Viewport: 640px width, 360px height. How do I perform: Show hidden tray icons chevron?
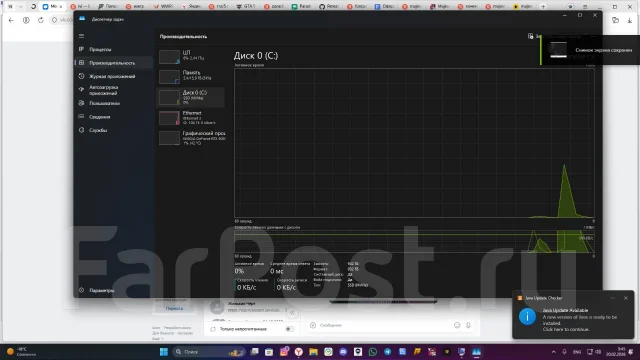(553, 352)
